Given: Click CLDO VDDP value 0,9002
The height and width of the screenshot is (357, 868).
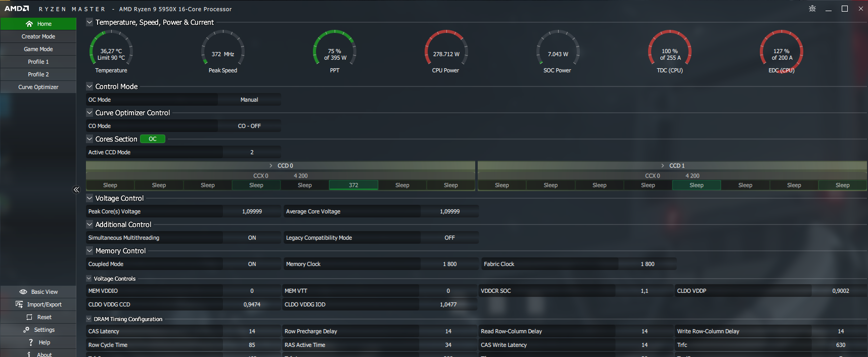Looking at the screenshot, I should [x=841, y=291].
